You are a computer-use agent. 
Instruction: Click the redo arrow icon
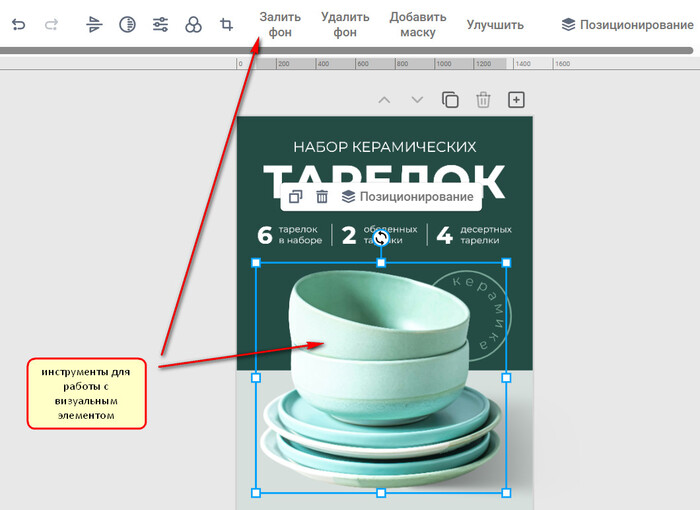pyautogui.click(x=52, y=25)
